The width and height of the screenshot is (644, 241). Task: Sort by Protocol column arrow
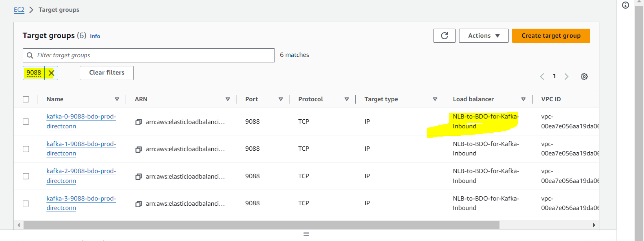click(x=346, y=99)
